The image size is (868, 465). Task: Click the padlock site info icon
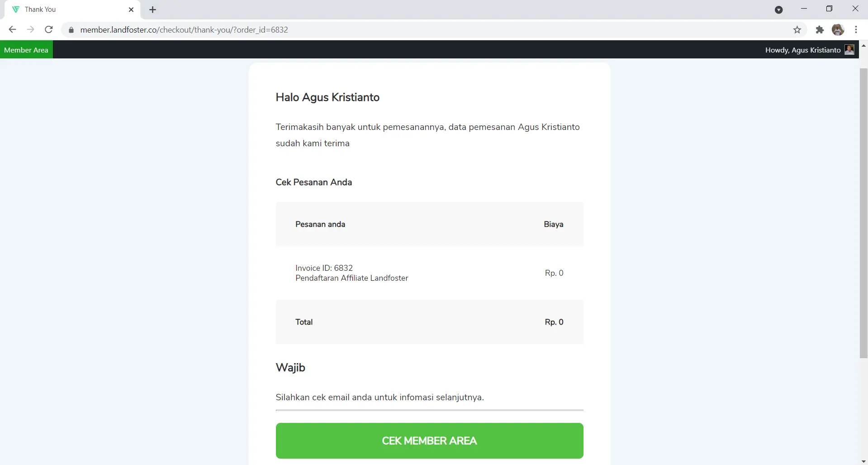point(71,30)
